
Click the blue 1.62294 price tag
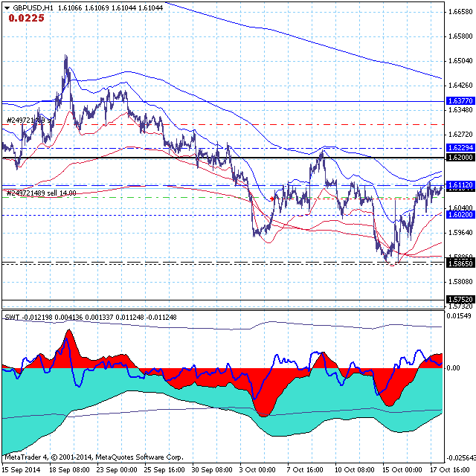tap(460, 148)
